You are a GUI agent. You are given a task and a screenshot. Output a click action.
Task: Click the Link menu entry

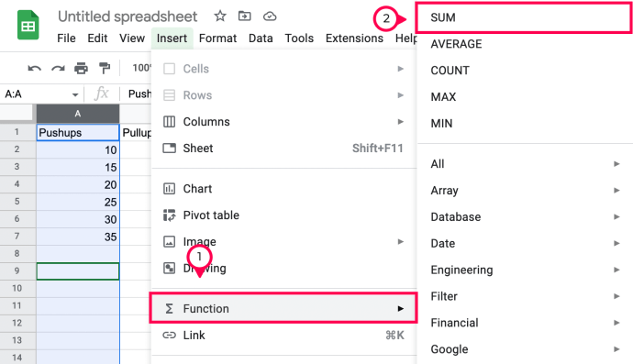tap(283, 335)
